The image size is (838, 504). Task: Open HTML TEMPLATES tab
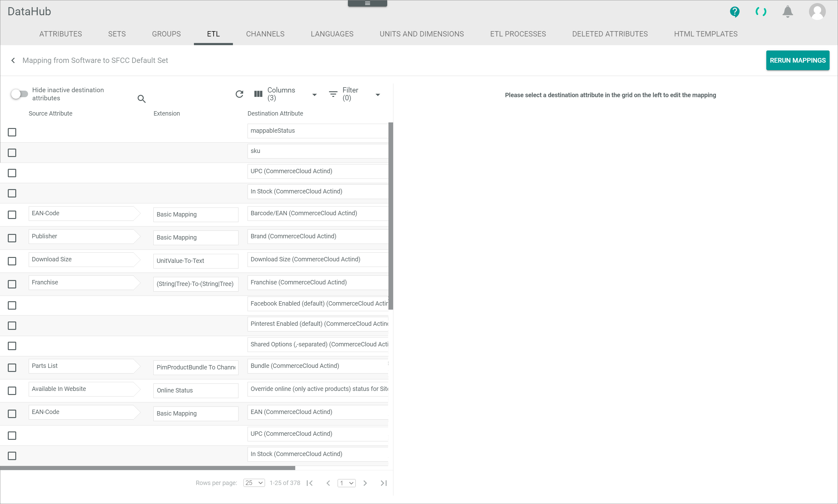[x=706, y=34]
